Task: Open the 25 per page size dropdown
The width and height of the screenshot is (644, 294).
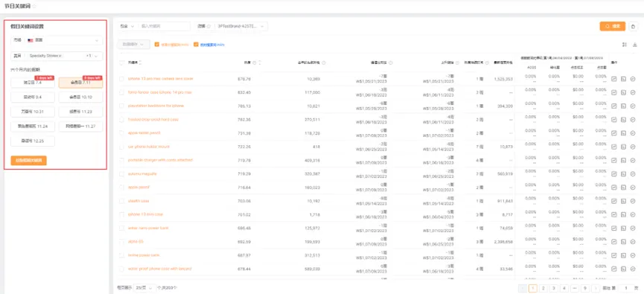Action: tap(144, 288)
